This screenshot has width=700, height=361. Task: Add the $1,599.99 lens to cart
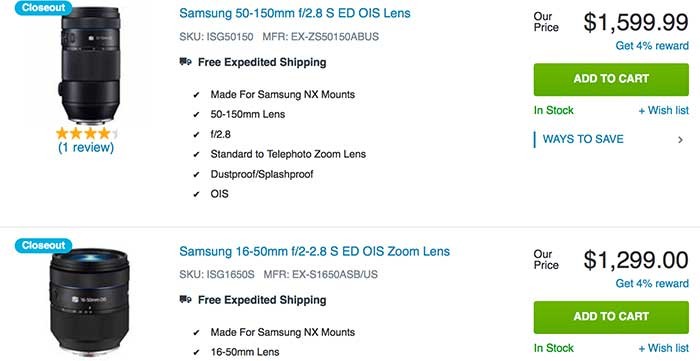click(611, 79)
